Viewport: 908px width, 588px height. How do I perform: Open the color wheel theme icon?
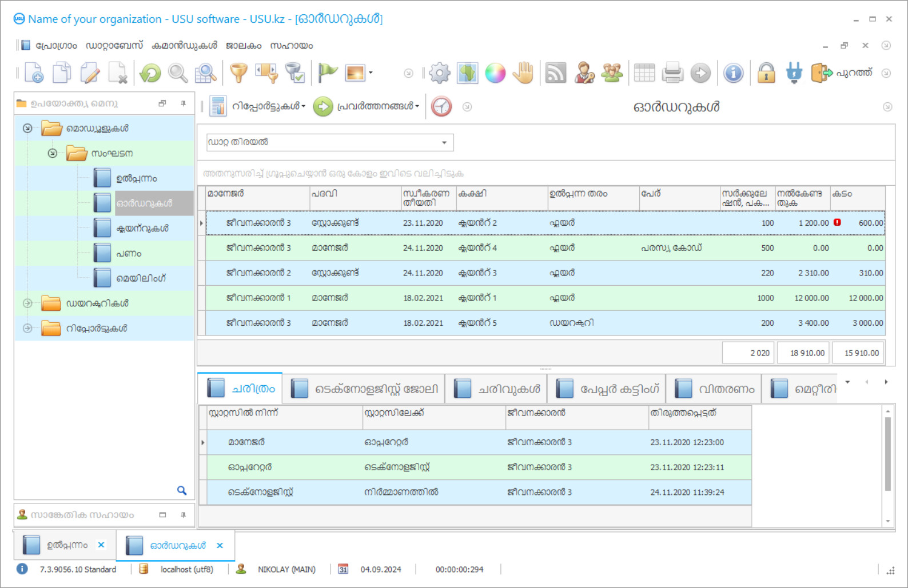pyautogui.click(x=495, y=73)
